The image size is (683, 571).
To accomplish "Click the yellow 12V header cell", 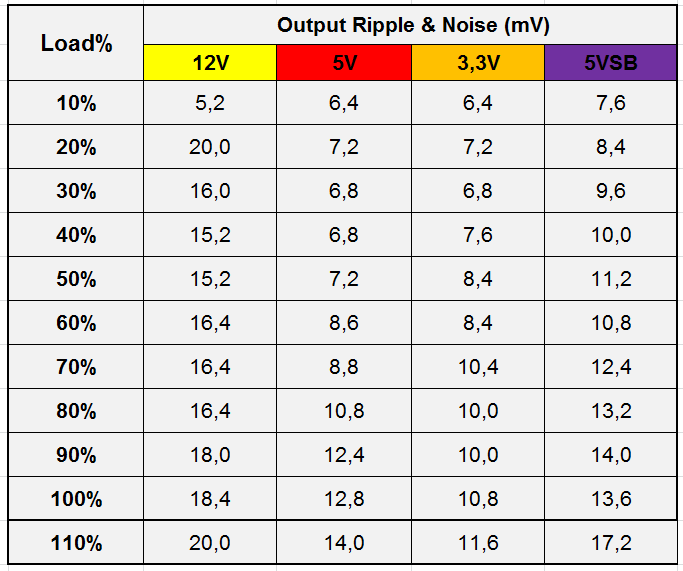I will 209,63.
